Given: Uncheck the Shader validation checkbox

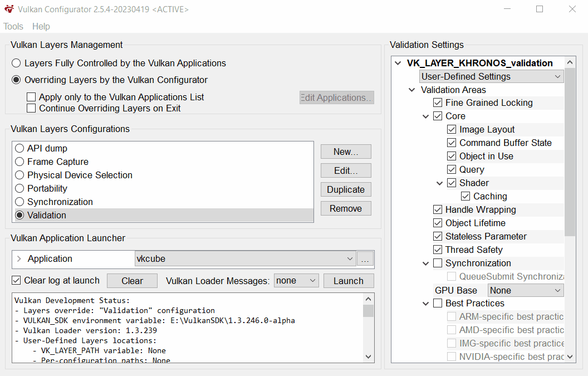Looking at the screenshot, I should click(x=452, y=183).
